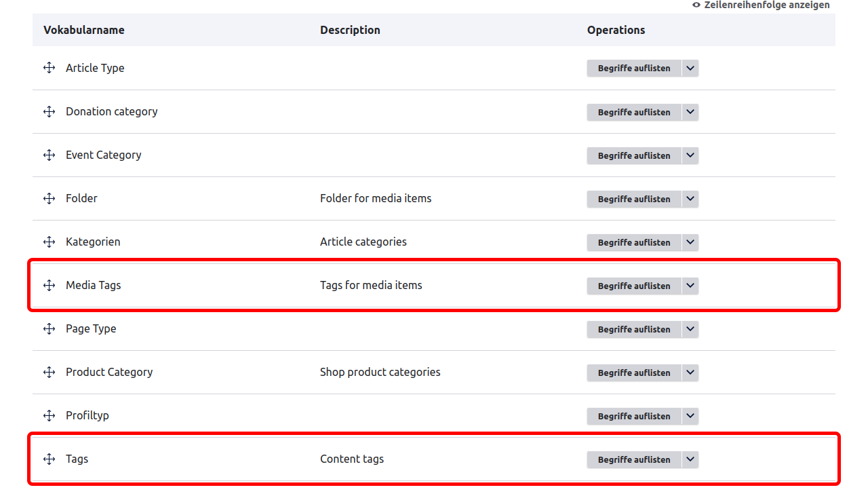
Task: Select the Tags vocabulary name
Action: pyautogui.click(x=77, y=459)
